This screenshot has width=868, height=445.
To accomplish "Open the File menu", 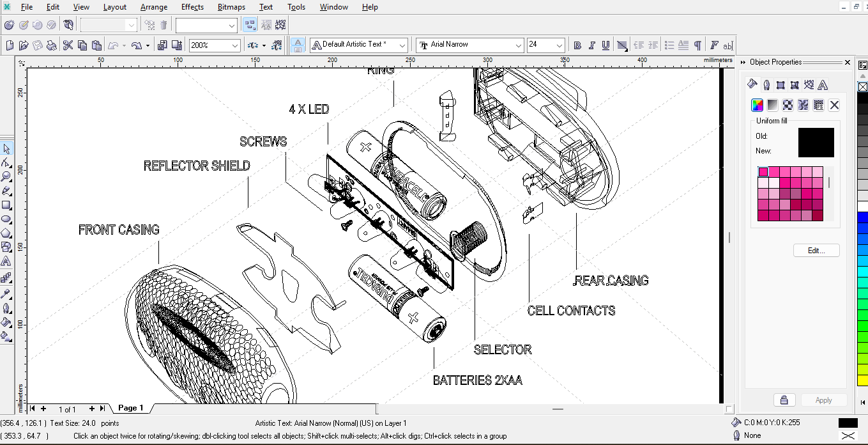I will pos(27,7).
